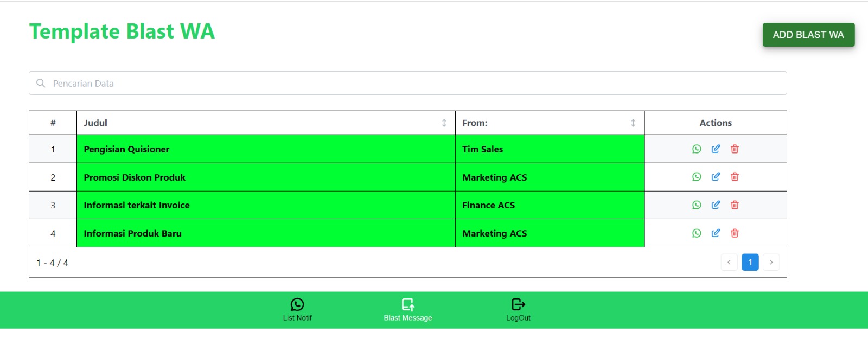Edit the Informasi Produk Baru template

[x=716, y=233]
